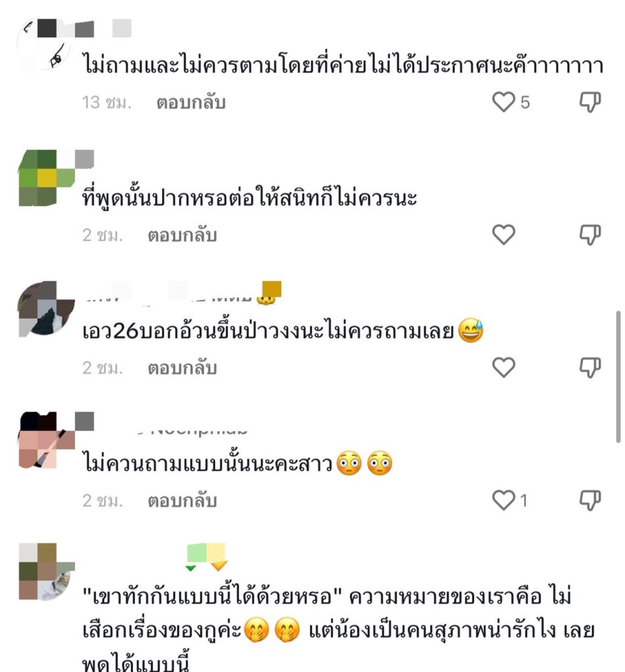The height and width of the screenshot is (672, 625).
Task: Like the ไม่ควนถามแบบนั้น comment with 1 like
Action: coord(504,500)
